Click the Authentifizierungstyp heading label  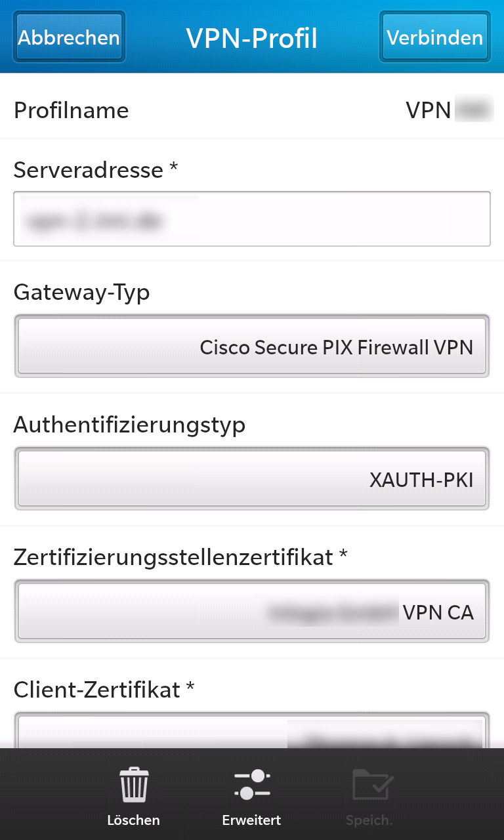tap(130, 425)
